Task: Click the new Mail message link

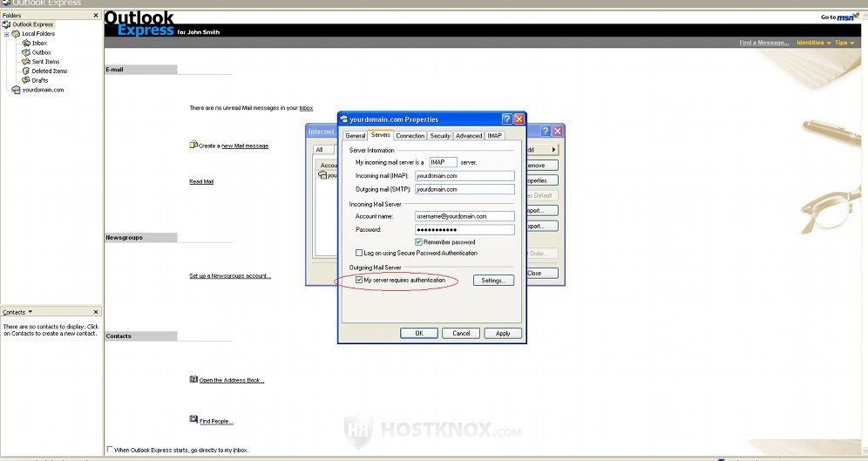Action: click(x=245, y=146)
